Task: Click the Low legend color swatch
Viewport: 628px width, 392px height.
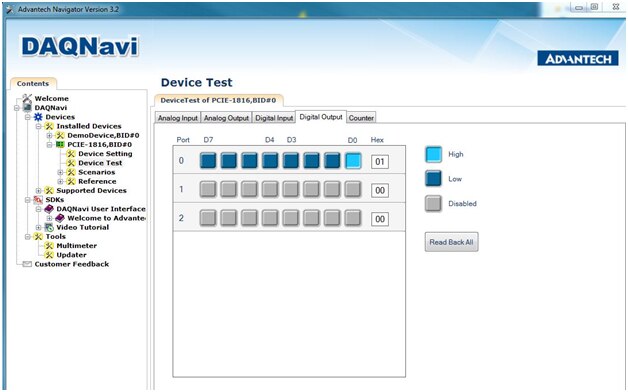Action: coord(433,179)
